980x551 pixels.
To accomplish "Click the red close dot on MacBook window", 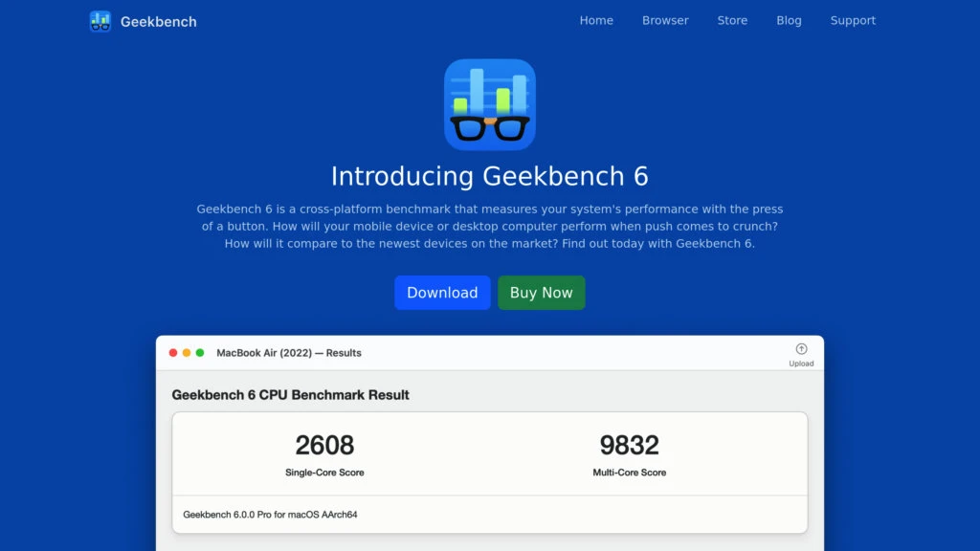I will click(x=173, y=353).
